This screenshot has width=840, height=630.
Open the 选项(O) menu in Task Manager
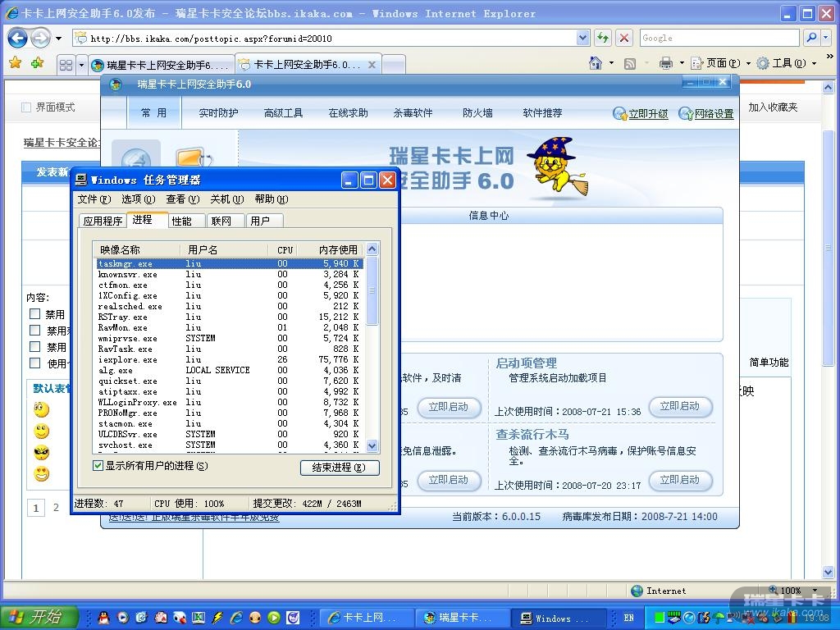[138, 199]
